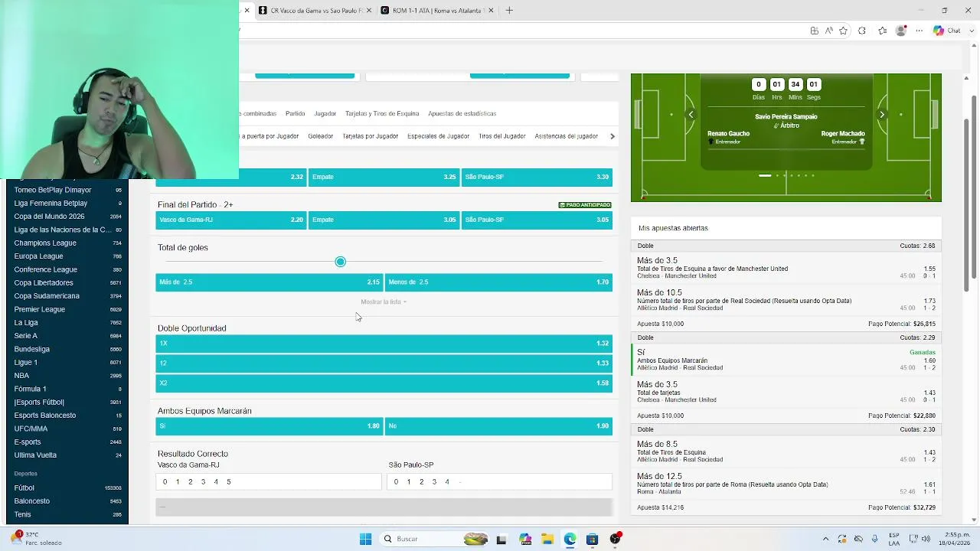The height and width of the screenshot is (551, 980).
Task: Select the Jugador market tab
Action: [325, 113]
